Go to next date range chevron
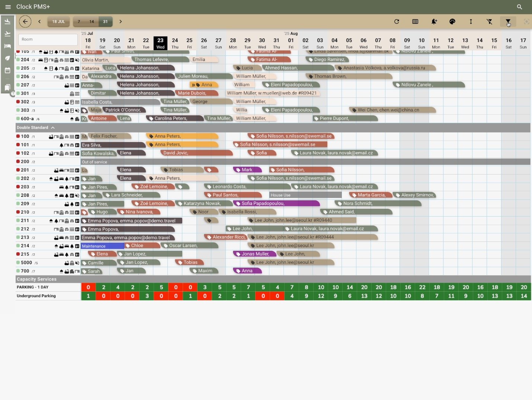The image size is (532, 400). (121, 22)
